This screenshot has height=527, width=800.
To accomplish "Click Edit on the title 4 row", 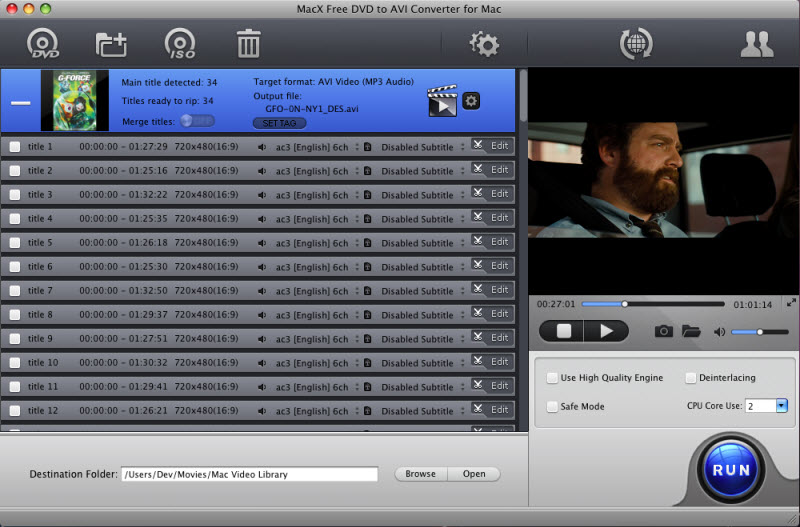I will (x=499, y=217).
